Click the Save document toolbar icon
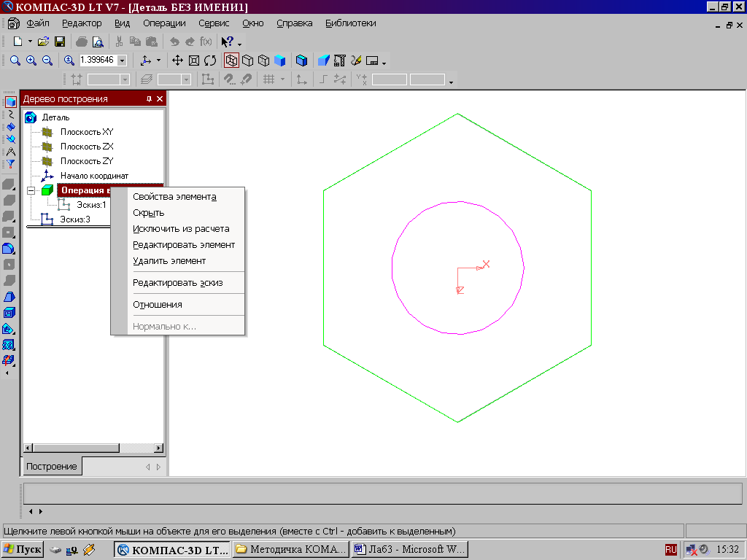747x560 pixels. tap(60, 42)
